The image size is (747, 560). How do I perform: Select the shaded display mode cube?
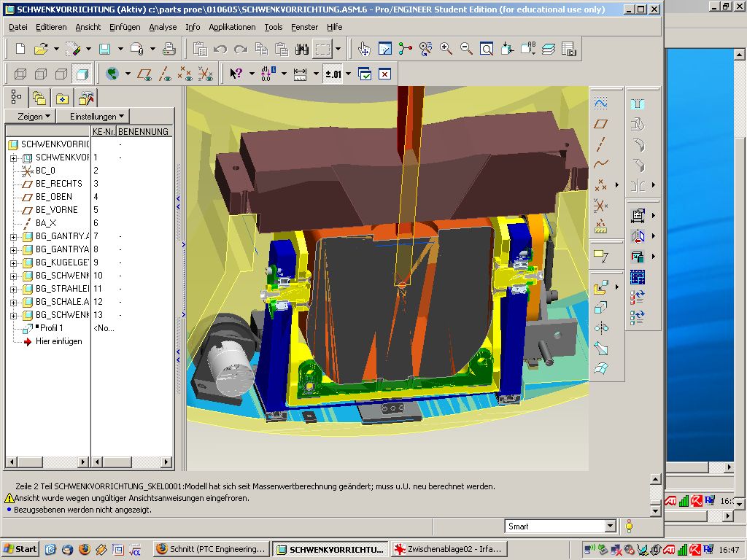(82, 74)
